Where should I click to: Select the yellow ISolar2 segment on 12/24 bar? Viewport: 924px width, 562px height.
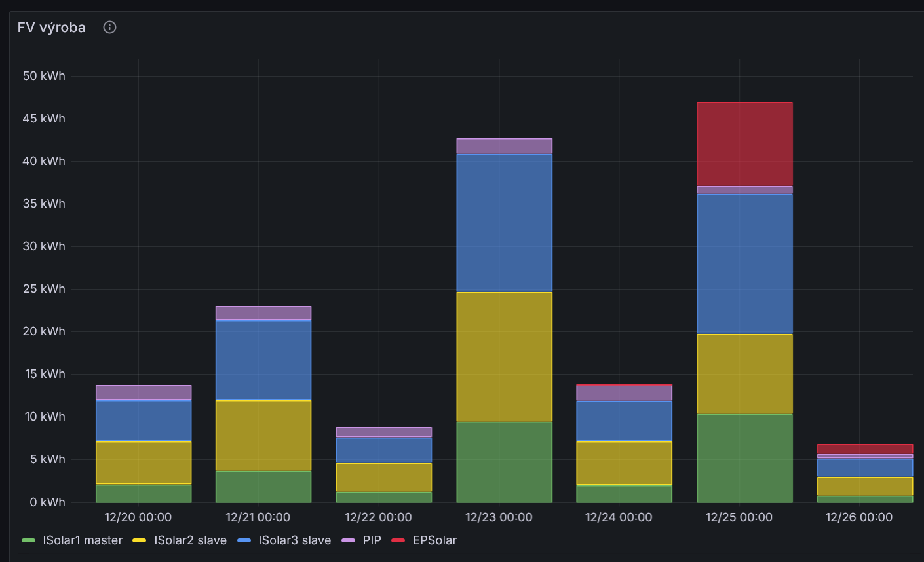pos(624,464)
